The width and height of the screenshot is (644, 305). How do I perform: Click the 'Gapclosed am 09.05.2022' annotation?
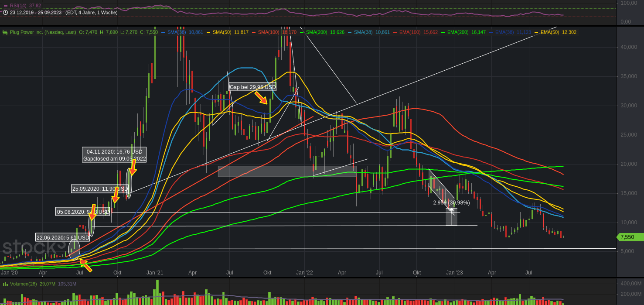[115, 159]
